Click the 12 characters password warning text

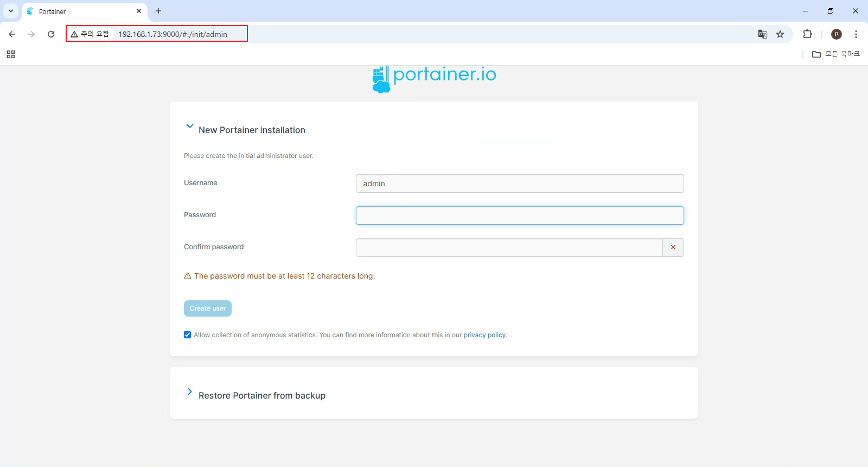tap(284, 276)
